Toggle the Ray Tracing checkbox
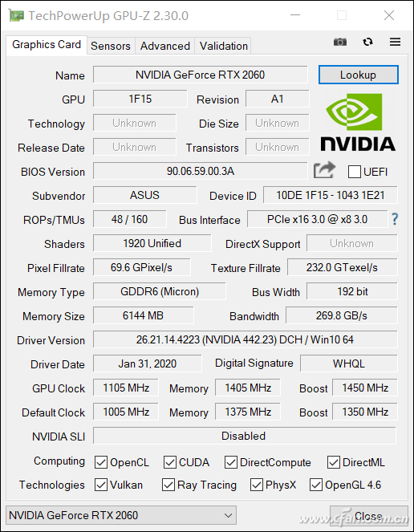The width and height of the screenshot is (414, 532). [x=168, y=485]
